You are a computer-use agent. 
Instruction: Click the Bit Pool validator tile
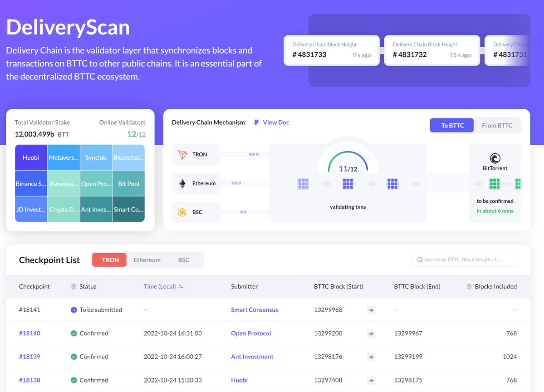(128, 183)
